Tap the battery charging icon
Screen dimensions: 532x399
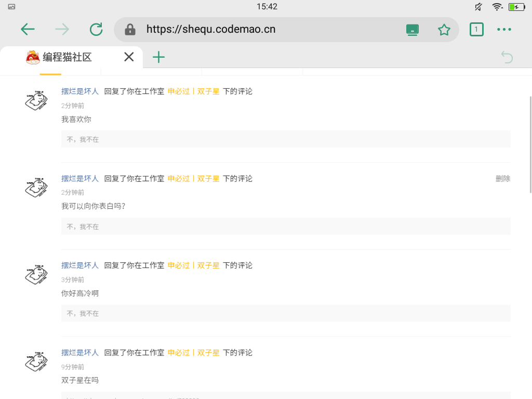(516, 7)
